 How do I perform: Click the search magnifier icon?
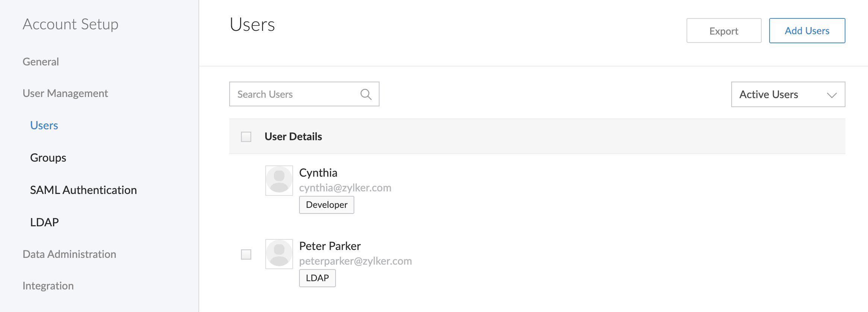[x=366, y=94]
